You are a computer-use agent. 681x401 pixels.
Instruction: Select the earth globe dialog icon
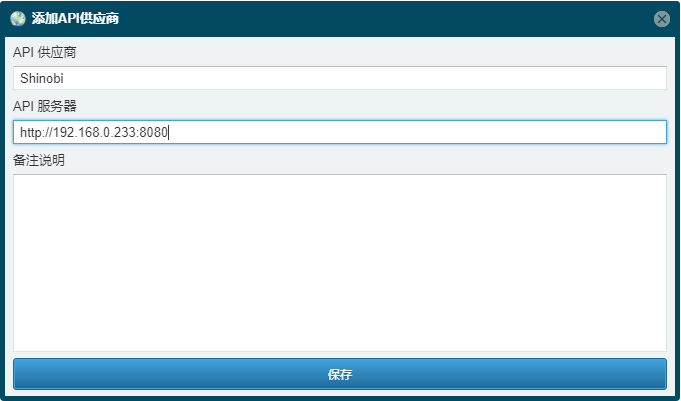[18, 19]
